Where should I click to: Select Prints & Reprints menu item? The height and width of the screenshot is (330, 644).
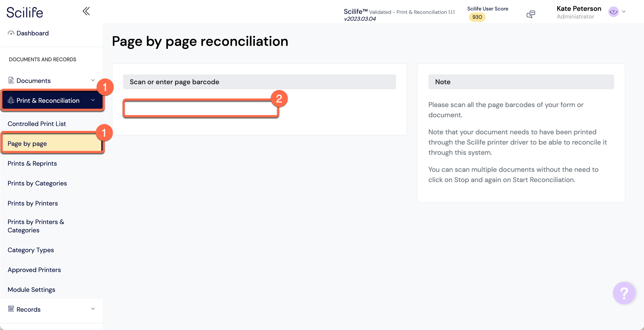(32, 164)
